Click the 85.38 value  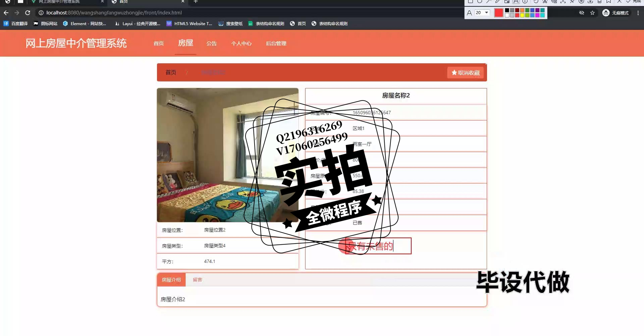coord(358,191)
